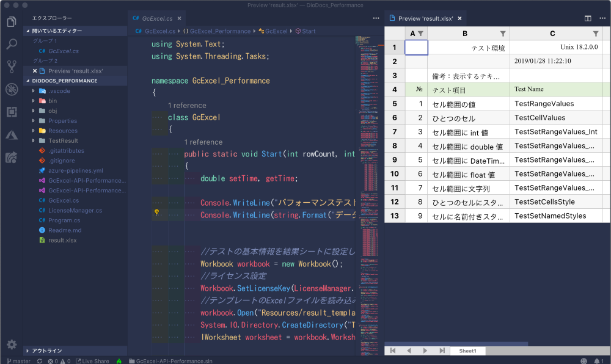Image resolution: width=611 pixels, height=364 pixels.
Task: Open filter for column C
Action: [x=596, y=34]
